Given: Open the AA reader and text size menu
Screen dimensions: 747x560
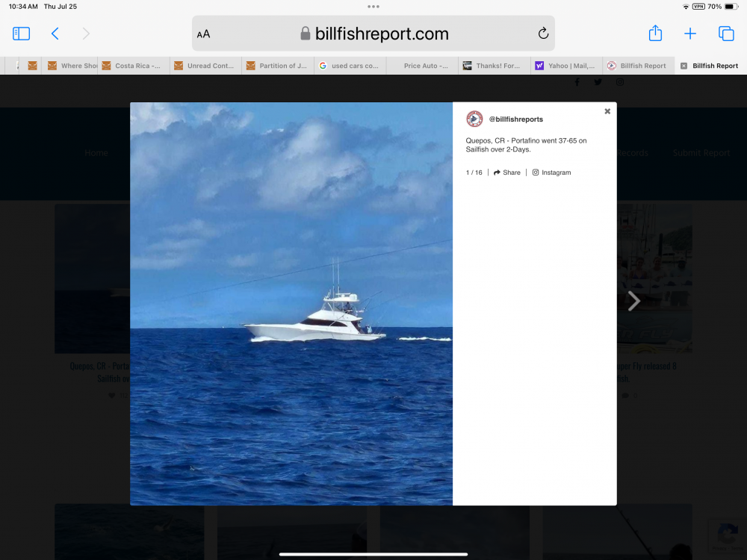Looking at the screenshot, I should 203,34.
